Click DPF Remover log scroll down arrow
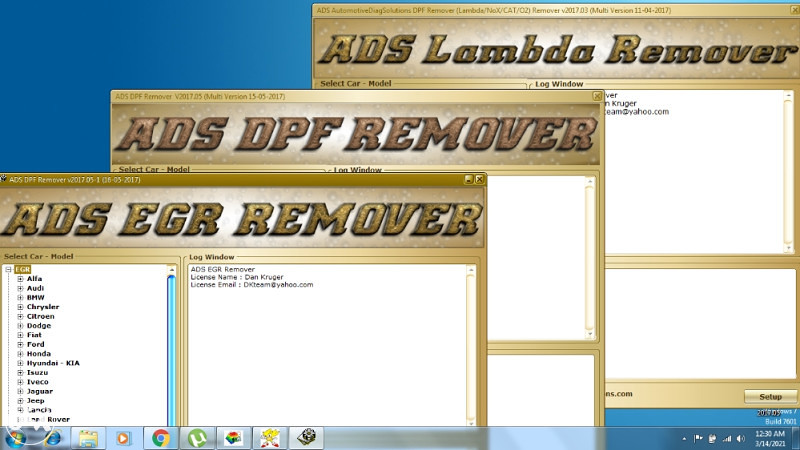The image size is (800, 450). tap(590, 335)
